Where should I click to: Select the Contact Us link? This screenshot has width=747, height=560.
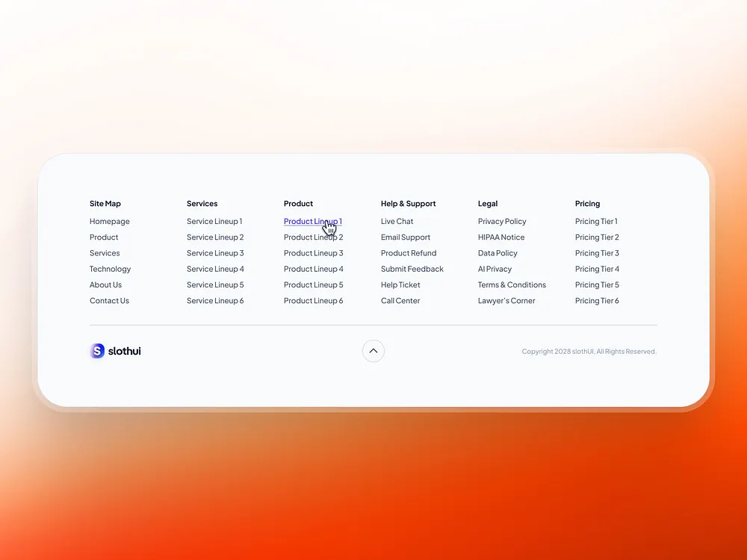pos(109,300)
